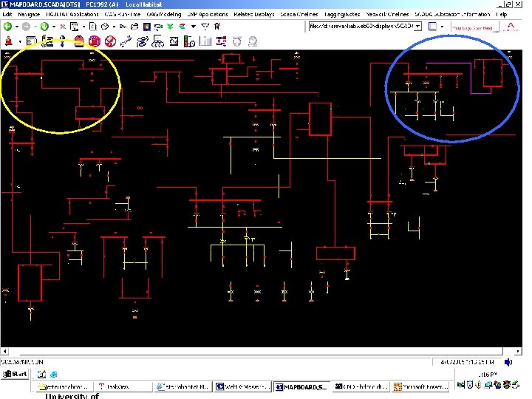Switch to TaskView taskbar button
Viewport: 532px width, 399px height.
click(x=124, y=386)
